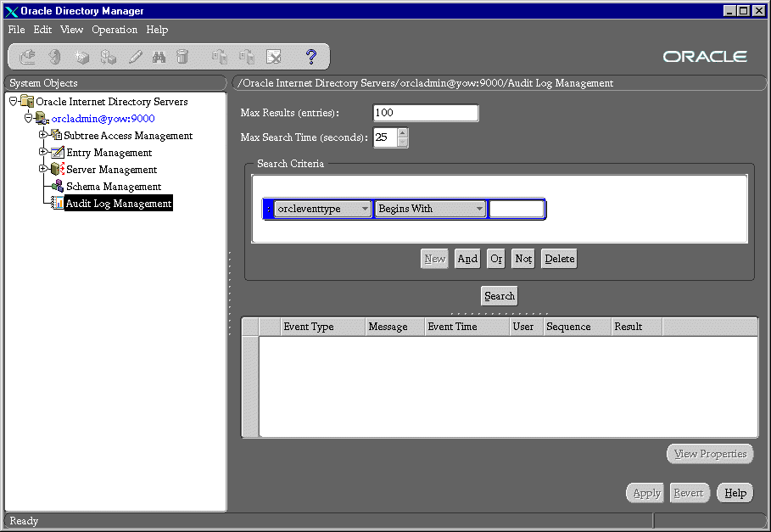Click the Server Management tree icon
771x532 pixels.
point(57,170)
